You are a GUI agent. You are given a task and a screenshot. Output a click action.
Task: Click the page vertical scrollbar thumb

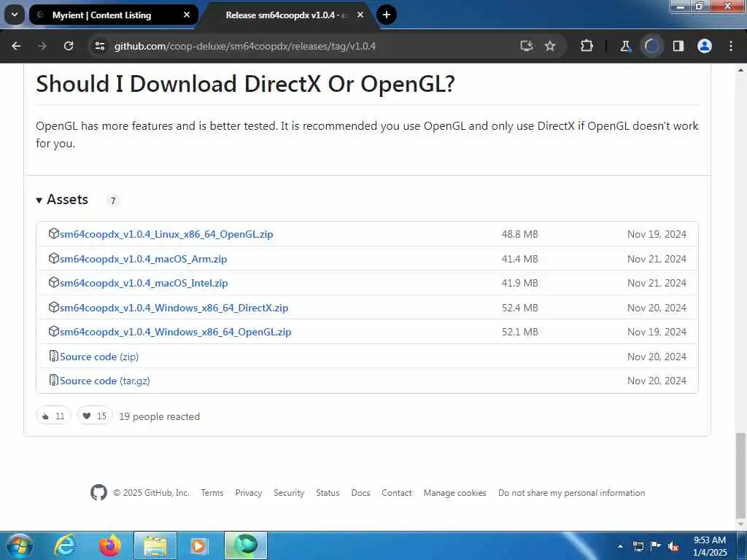coord(741,475)
